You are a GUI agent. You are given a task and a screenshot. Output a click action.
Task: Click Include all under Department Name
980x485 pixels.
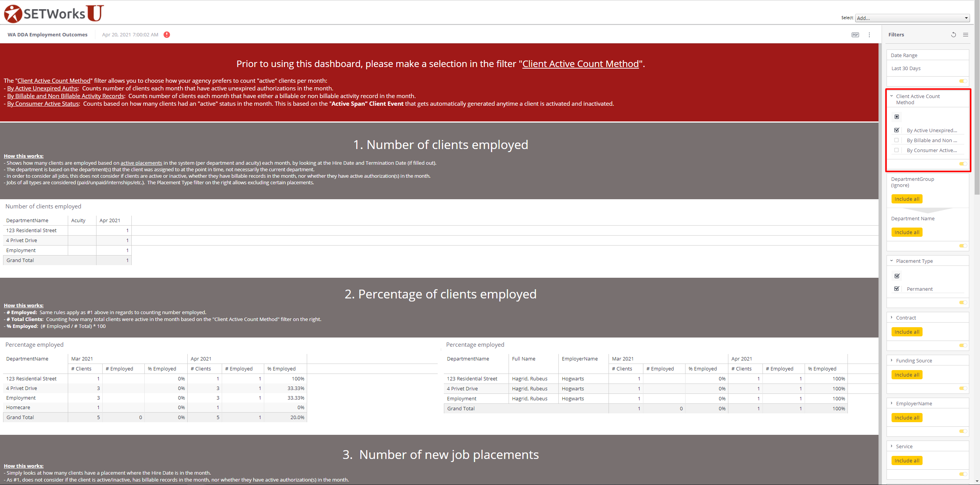[x=906, y=232]
